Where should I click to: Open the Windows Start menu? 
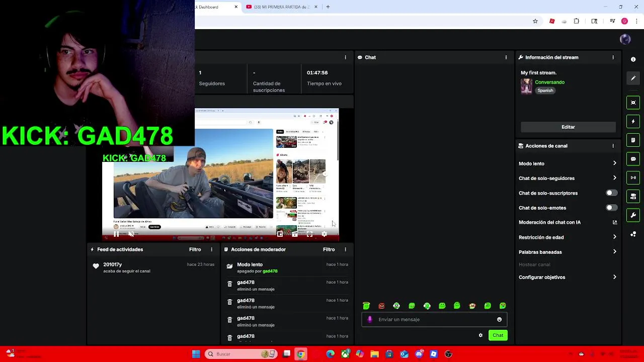[x=196, y=354]
